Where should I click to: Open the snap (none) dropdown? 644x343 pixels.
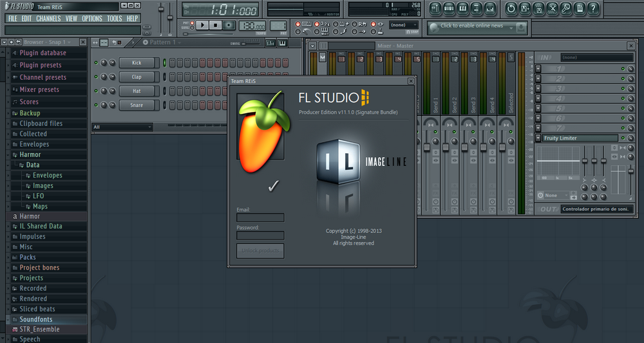[x=404, y=25]
